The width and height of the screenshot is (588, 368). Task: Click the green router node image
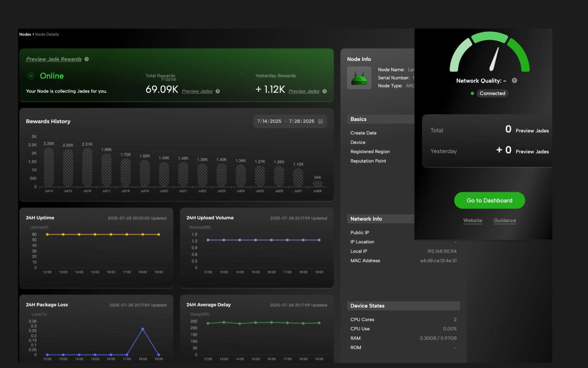[359, 78]
